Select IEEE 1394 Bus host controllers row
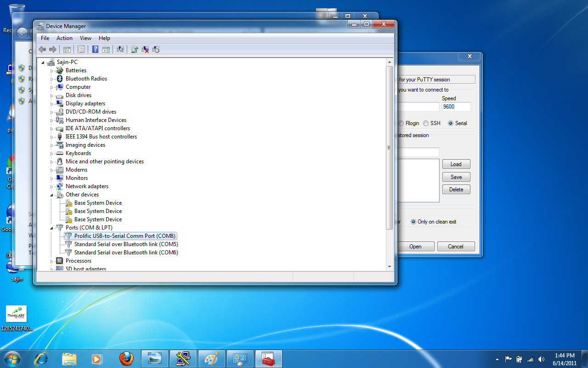The image size is (588, 368). [x=101, y=137]
